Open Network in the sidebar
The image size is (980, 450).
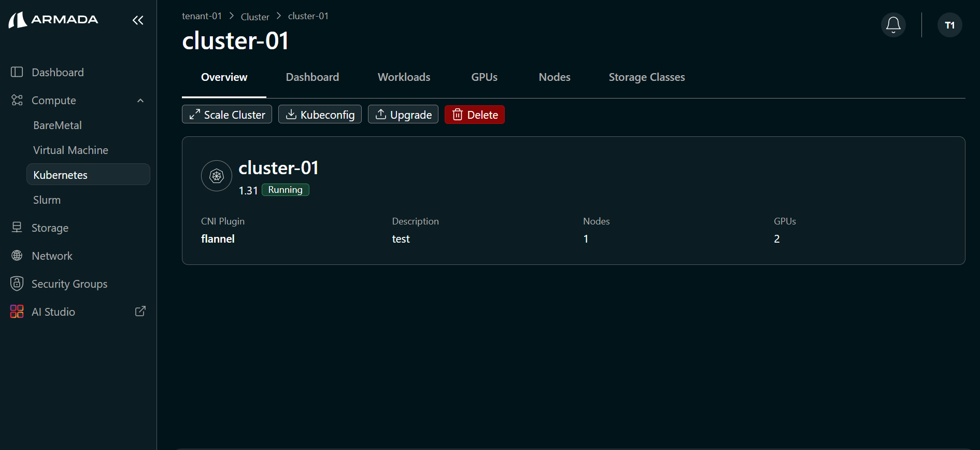coord(52,256)
